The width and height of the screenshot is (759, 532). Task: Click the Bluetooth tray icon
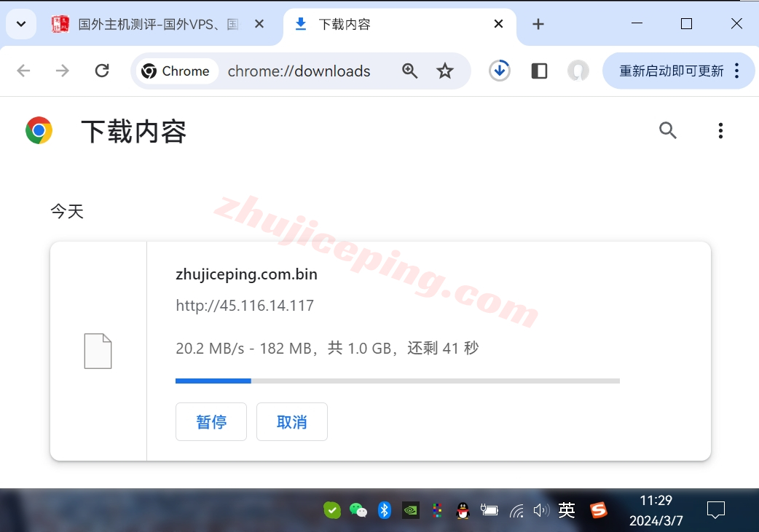tap(385, 510)
